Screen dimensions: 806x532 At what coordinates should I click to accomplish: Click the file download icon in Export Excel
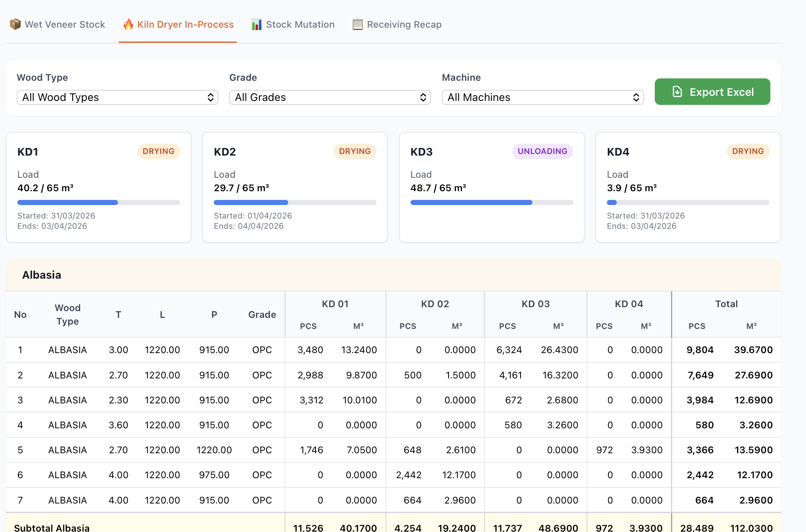pos(677,92)
